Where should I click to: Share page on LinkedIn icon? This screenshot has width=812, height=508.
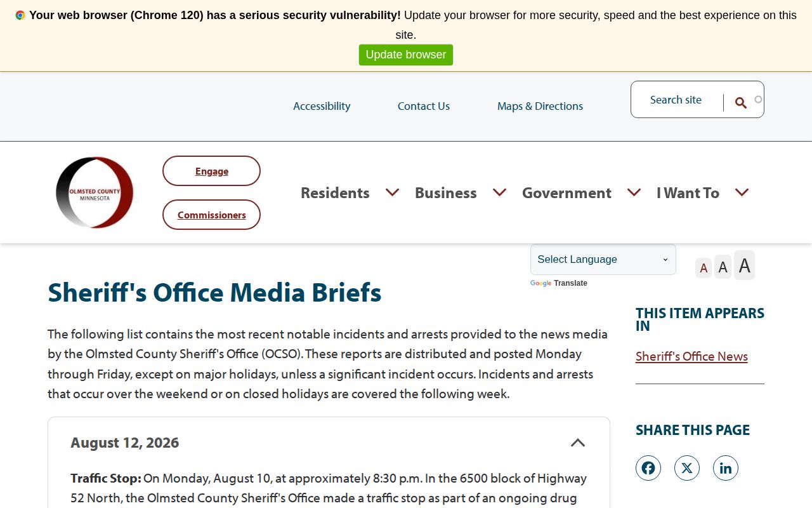pyautogui.click(x=726, y=468)
